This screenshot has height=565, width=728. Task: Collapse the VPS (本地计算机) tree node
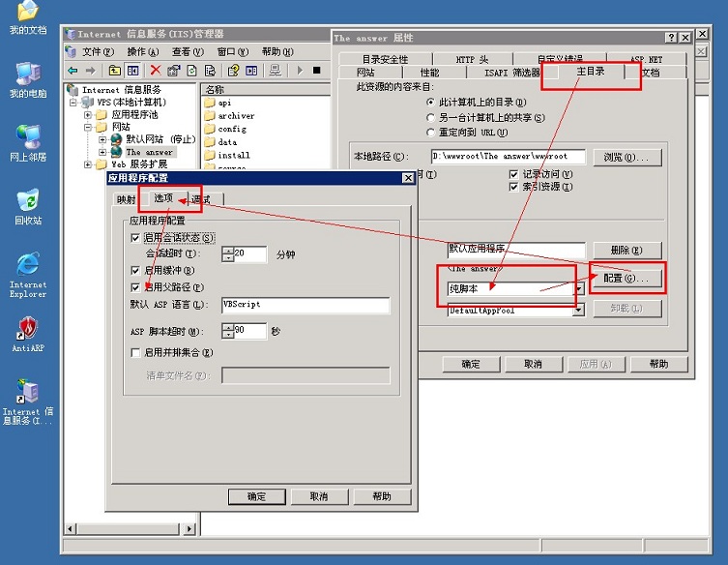pos(73,103)
